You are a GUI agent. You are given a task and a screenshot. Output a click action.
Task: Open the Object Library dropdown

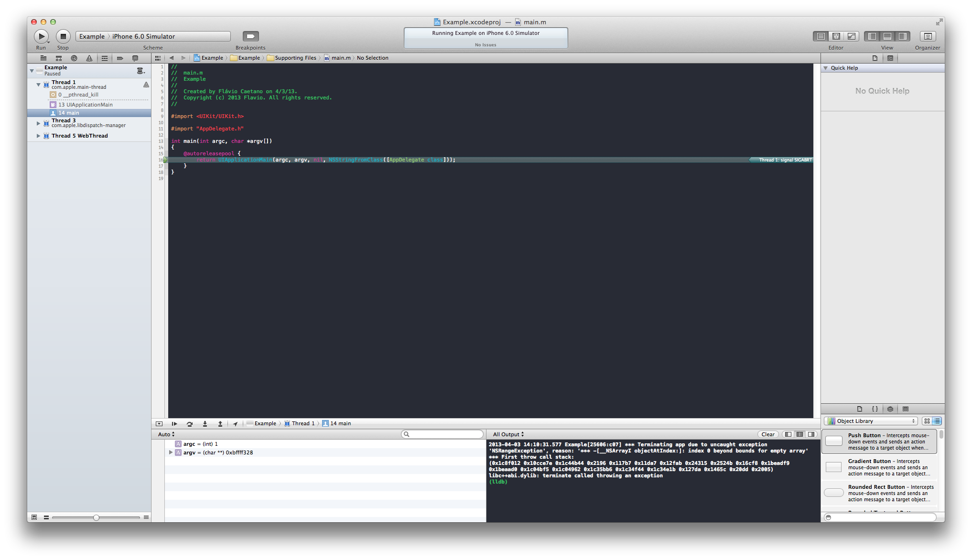pyautogui.click(x=871, y=421)
